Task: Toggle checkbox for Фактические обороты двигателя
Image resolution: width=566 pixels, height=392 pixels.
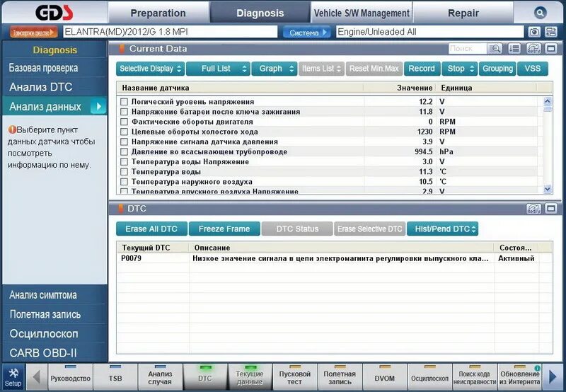Action: click(125, 122)
